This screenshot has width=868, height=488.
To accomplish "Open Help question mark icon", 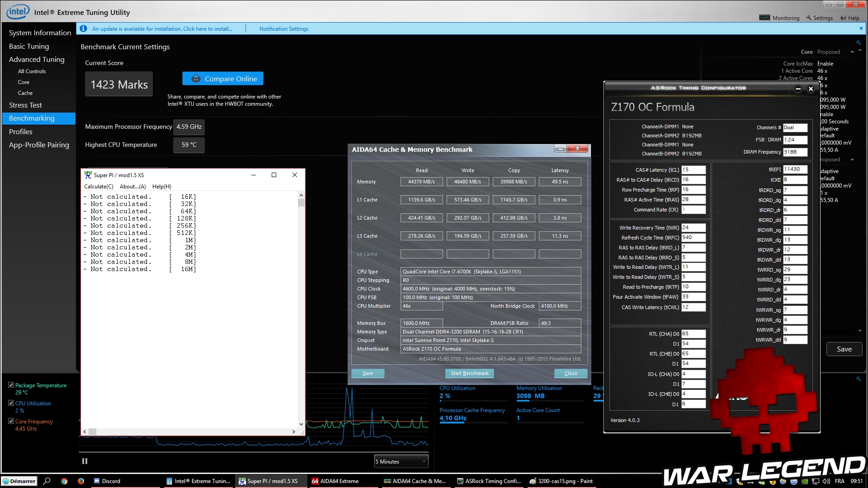I will point(843,18).
